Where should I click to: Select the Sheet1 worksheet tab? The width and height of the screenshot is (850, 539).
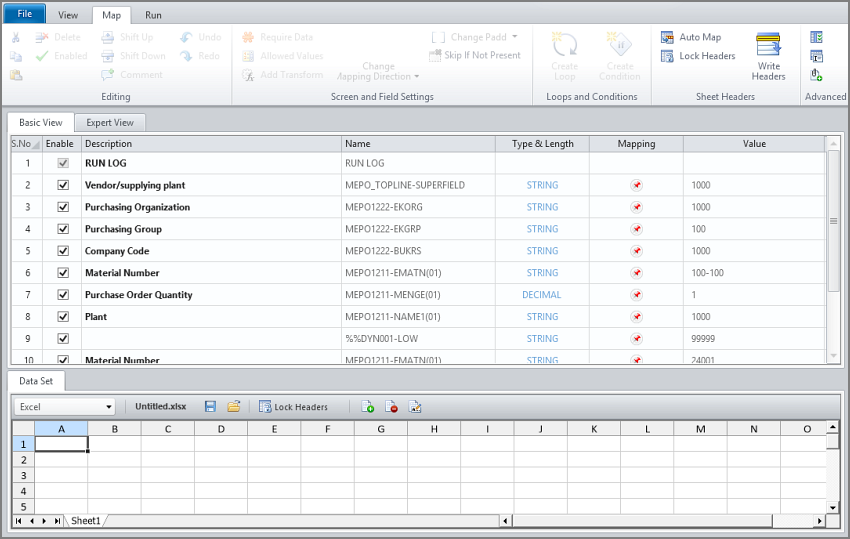[86, 521]
